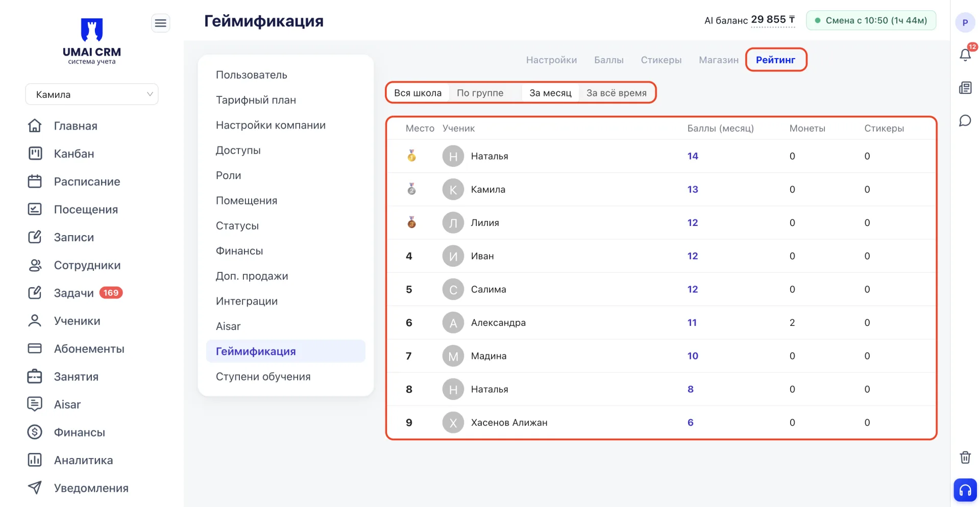The image size is (980, 507).
Task: Select the За месяц period
Action: click(550, 93)
